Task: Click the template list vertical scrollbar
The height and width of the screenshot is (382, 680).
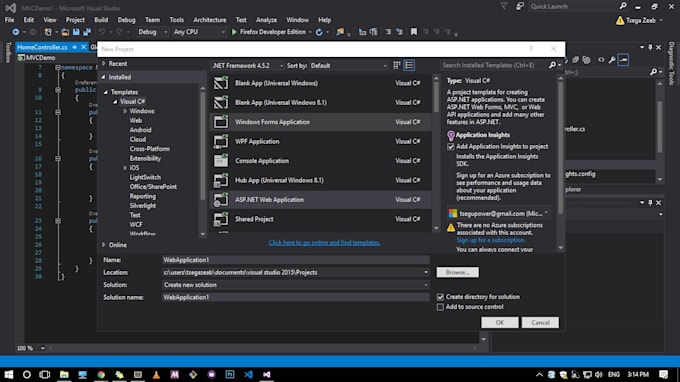Action: (x=436, y=154)
